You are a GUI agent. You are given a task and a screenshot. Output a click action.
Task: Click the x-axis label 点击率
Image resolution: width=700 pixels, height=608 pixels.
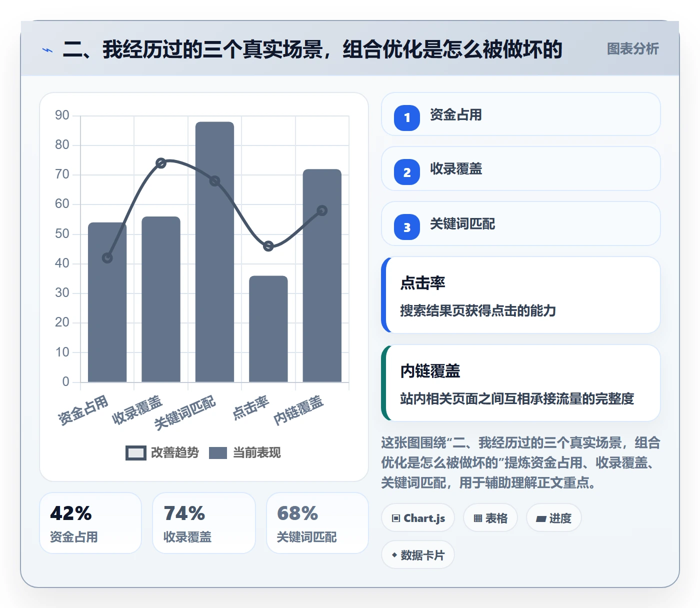tap(251, 407)
